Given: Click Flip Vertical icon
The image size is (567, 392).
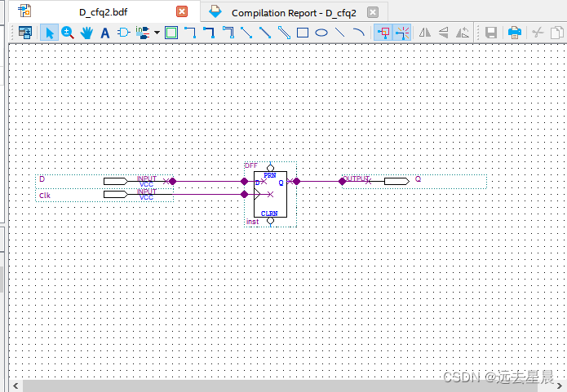Looking at the screenshot, I should (x=444, y=33).
